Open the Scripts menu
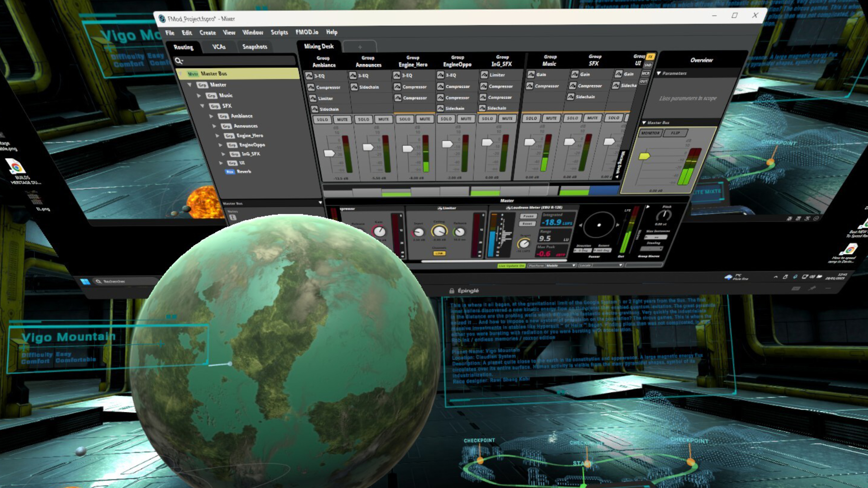The height and width of the screenshot is (488, 868). coord(279,33)
